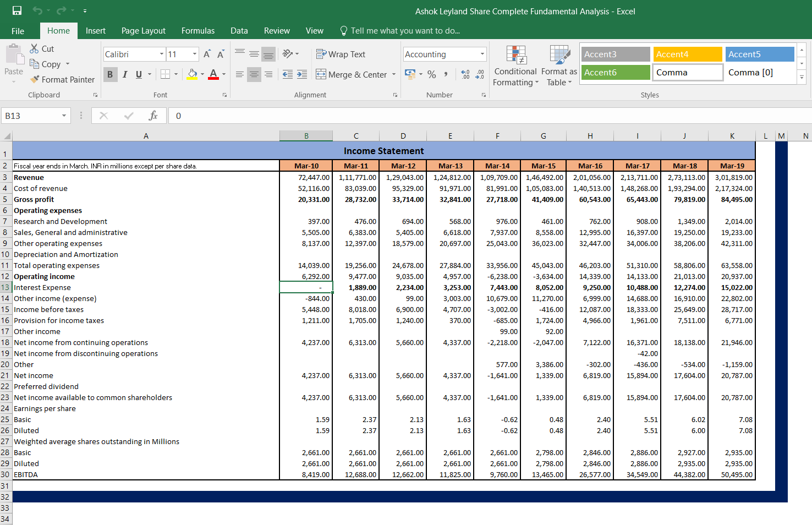Click Increase Indent icon
This screenshot has height=525, width=812.
click(302, 74)
